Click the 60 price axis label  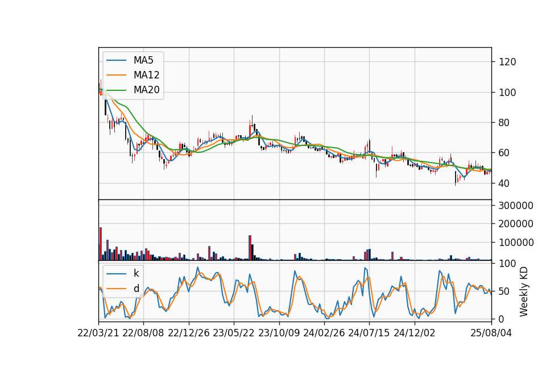pyautogui.click(x=504, y=153)
